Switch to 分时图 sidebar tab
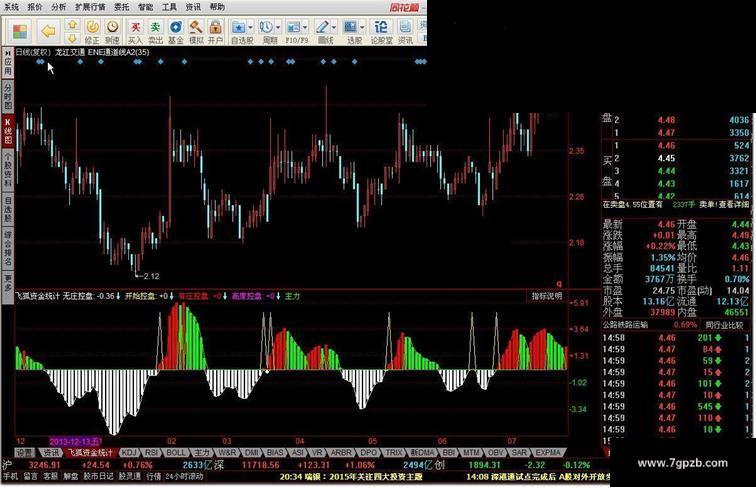This screenshot has width=756, height=487. tap(8, 96)
